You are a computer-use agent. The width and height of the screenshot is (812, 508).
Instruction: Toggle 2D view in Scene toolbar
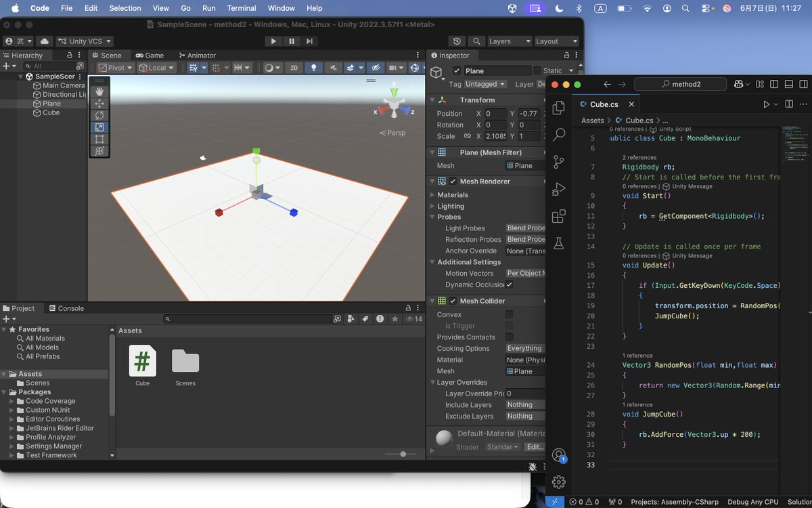coord(294,68)
